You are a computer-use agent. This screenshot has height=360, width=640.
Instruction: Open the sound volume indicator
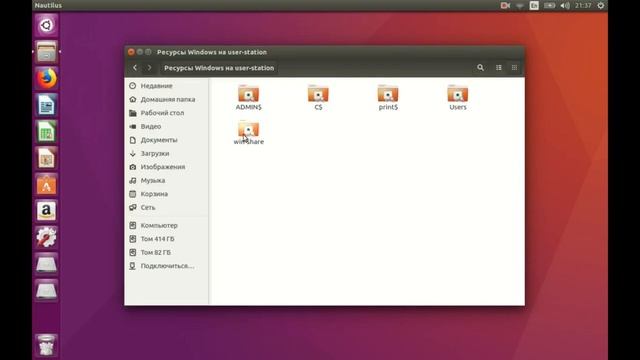pyautogui.click(x=565, y=5)
